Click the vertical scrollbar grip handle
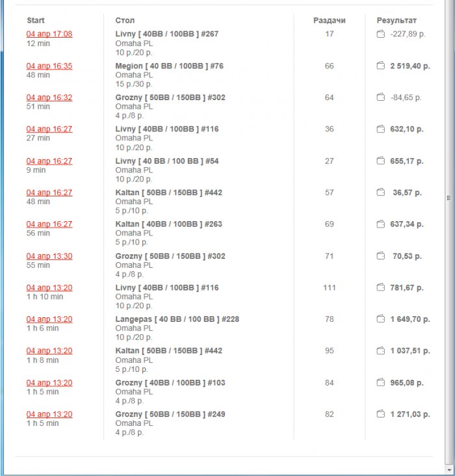Image resolution: width=455 pixels, height=476 pixels. (448, 198)
